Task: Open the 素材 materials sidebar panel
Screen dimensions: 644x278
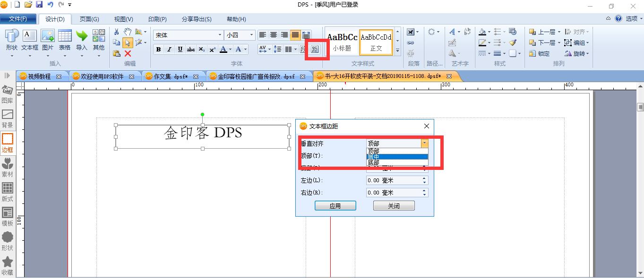Action: pyautogui.click(x=7, y=168)
